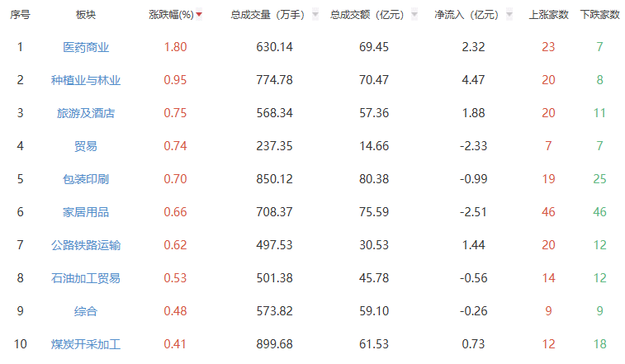The image size is (625, 364).
Task: Open the 石油加工贸易 sector link
Action: click(86, 278)
